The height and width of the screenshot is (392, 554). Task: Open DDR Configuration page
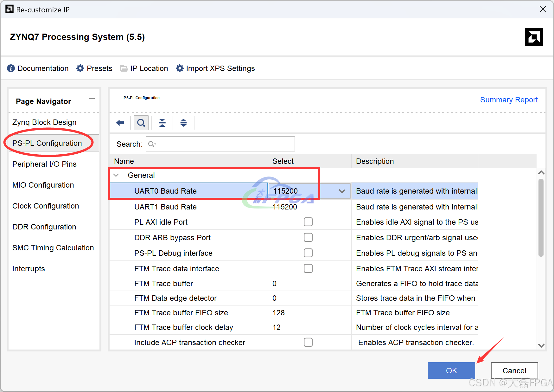click(x=44, y=227)
